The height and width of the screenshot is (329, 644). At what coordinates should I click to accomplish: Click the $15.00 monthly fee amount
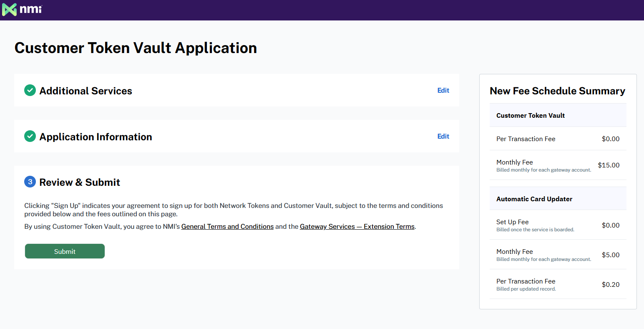[609, 165]
